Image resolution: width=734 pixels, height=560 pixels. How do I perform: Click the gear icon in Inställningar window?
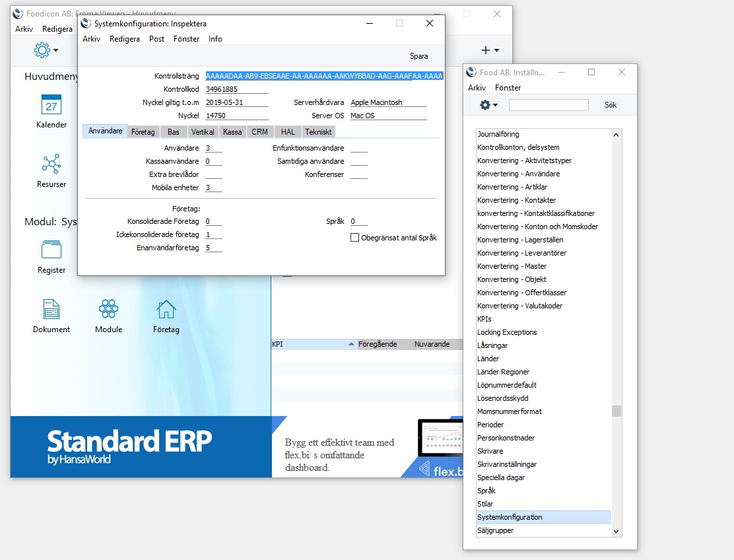485,105
